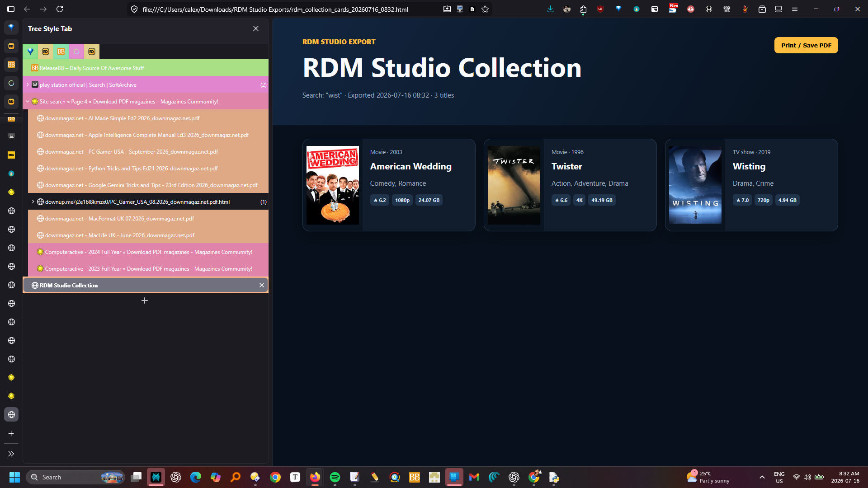Switch to play station official SoftArchive tab

146,84
